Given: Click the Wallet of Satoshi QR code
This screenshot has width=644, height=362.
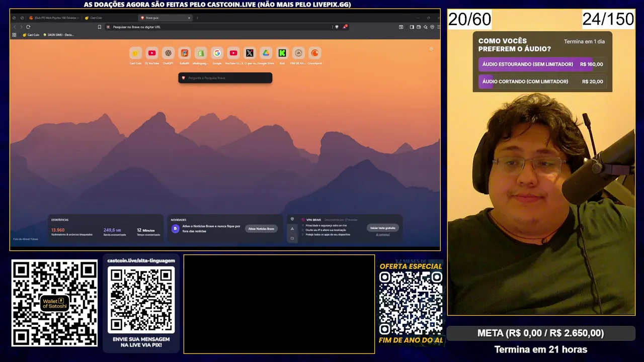Looking at the screenshot, I should (x=54, y=303).
